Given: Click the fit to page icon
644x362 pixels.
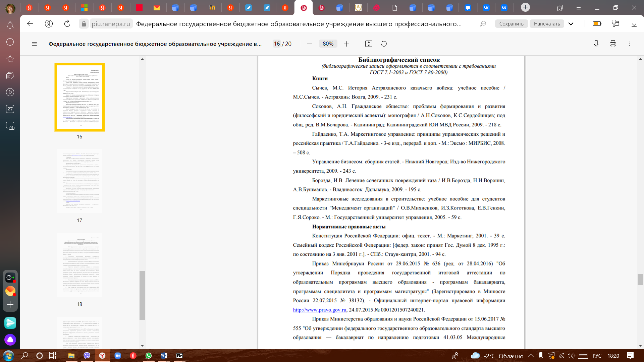Looking at the screenshot, I should coord(369,44).
